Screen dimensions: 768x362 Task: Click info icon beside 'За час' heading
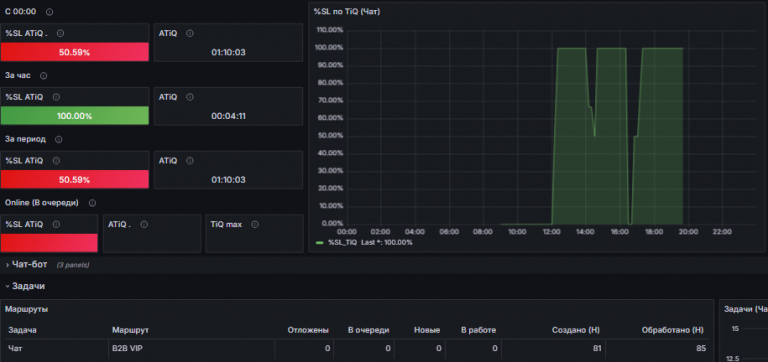click(44, 76)
